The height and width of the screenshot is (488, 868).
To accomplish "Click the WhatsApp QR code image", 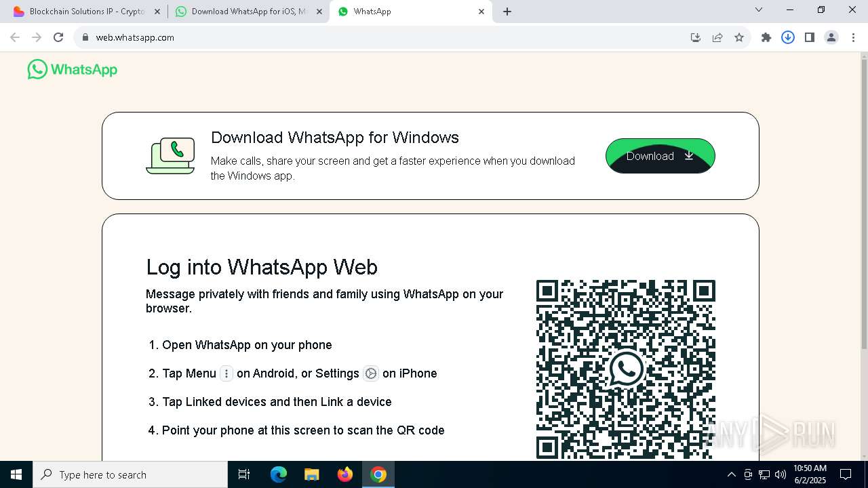I will (x=626, y=369).
